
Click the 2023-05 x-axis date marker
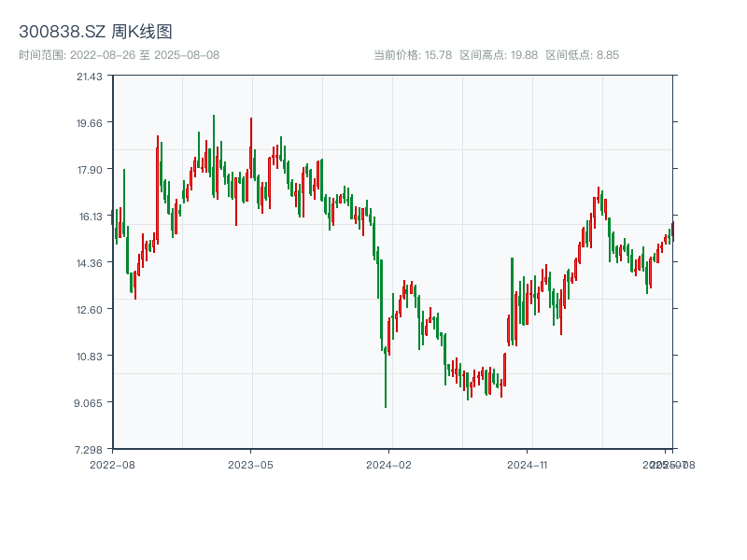250,464
